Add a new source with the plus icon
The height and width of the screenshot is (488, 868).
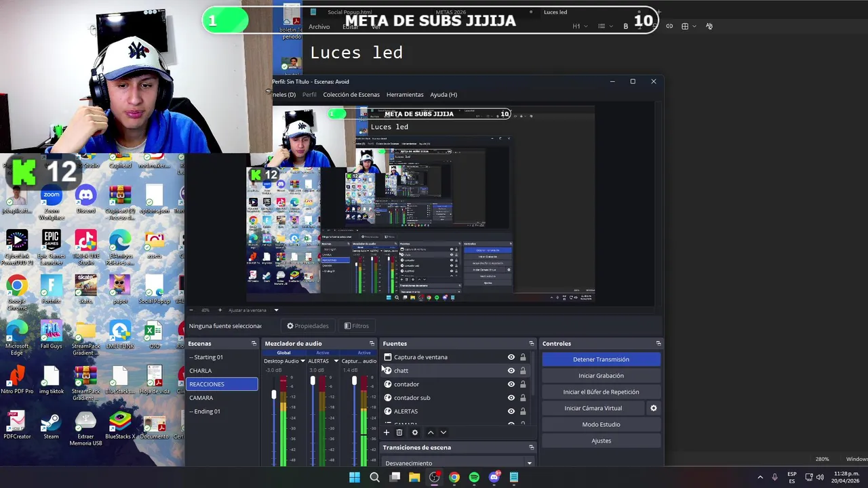387,432
